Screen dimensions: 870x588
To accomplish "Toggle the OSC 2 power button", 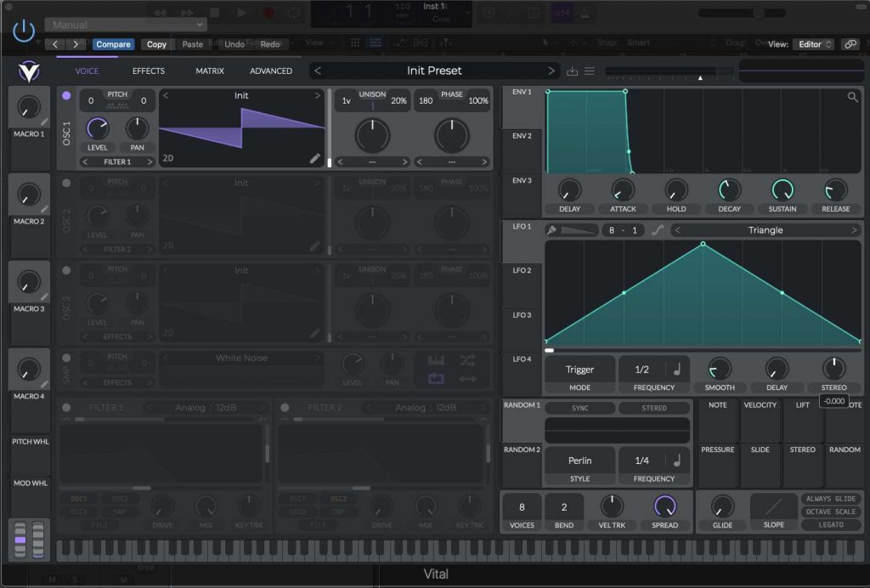I will [66, 183].
